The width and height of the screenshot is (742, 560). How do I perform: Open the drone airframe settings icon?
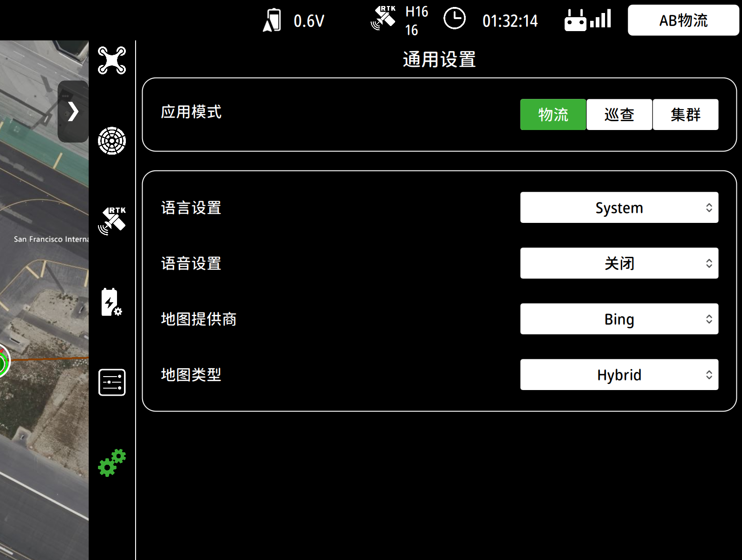click(112, 60)
